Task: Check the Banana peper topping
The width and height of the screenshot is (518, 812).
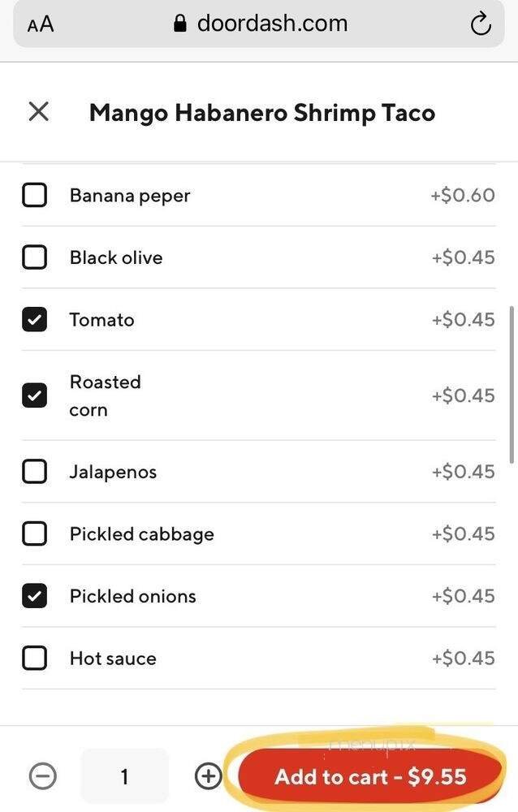Action: [35, 195]
